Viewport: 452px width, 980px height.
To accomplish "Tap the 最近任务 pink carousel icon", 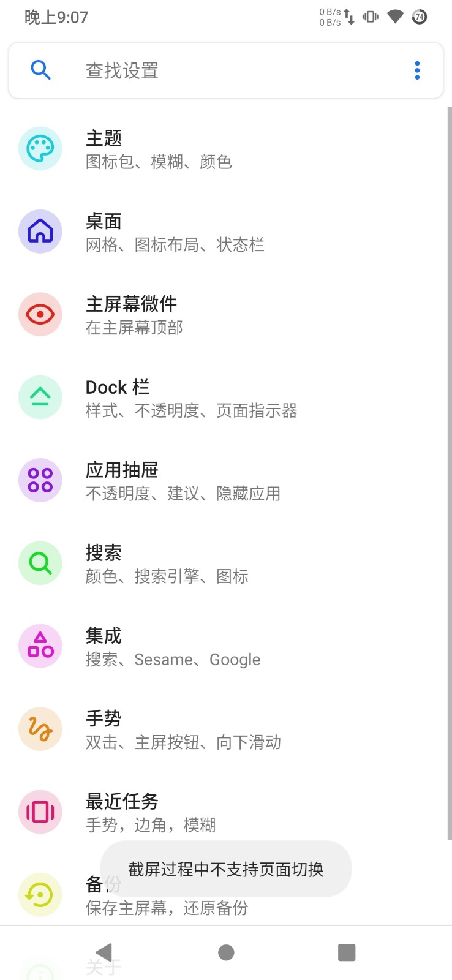I will 40,812.
